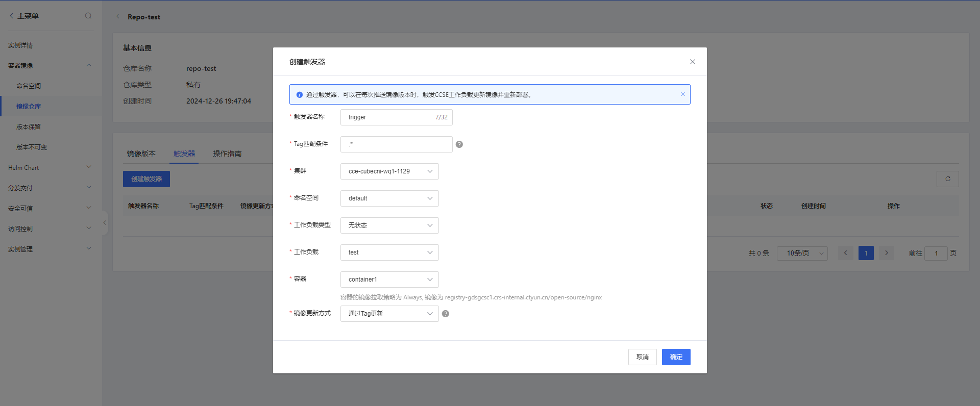Click the info icon in the banner
The width and height of the screenshot is (980, 406).
tap(300, 95)
